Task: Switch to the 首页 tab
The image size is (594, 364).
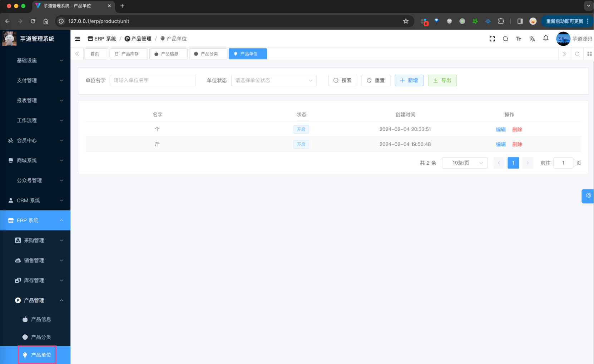Action: (x=96, y=54)
